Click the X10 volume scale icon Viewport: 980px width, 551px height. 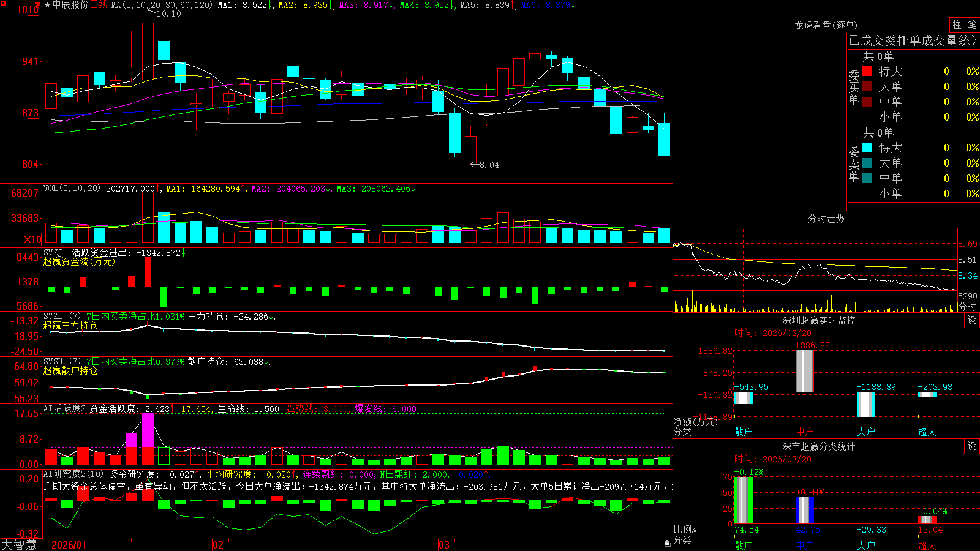click(32, 239)
